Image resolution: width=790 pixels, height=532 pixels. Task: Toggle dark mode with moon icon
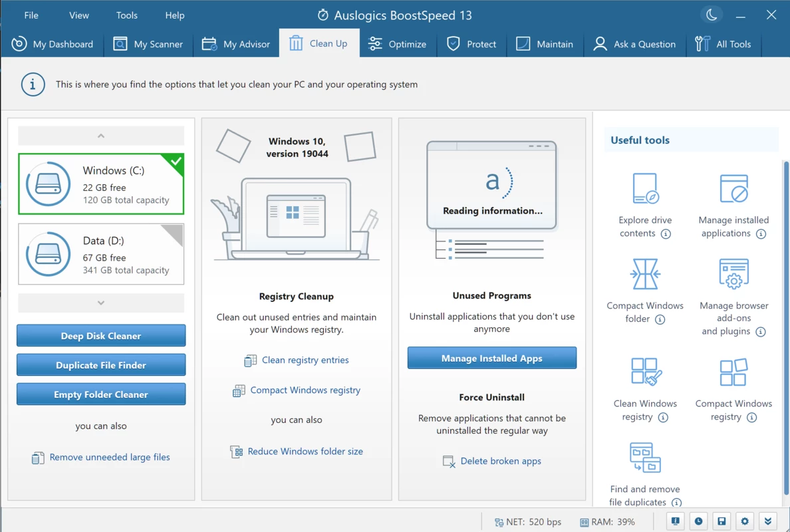712,15
